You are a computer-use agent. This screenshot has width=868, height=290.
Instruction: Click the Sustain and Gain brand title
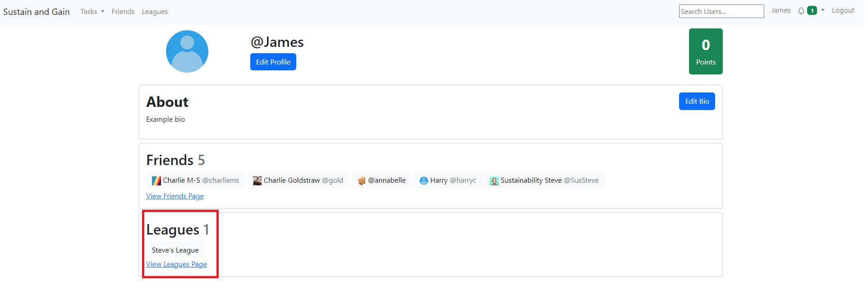pyautogui.click(x=37, y=12)
